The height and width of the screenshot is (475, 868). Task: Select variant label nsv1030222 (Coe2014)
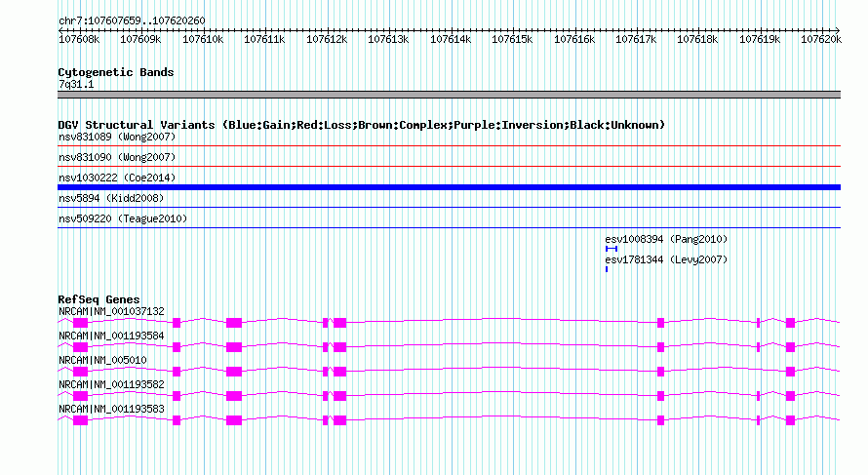117,178
